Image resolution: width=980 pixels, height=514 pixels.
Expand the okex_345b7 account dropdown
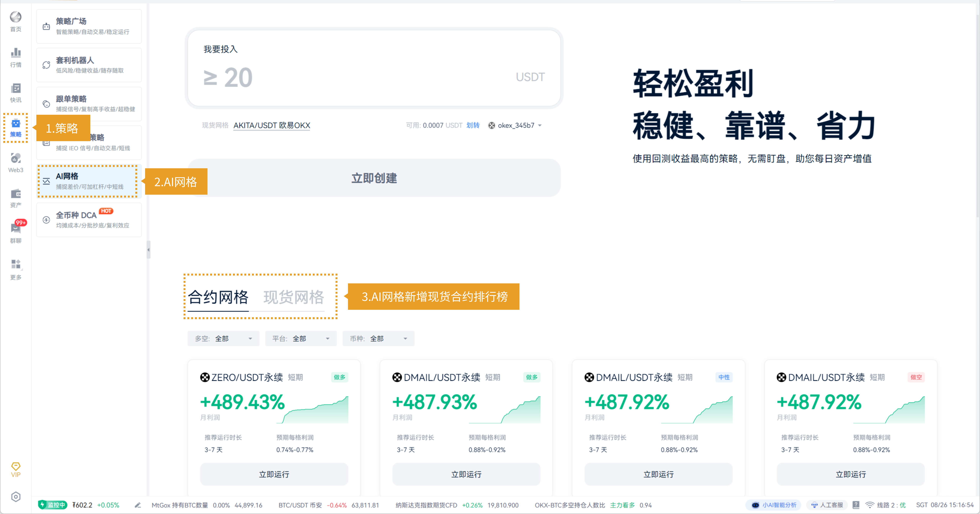point(515,125)
